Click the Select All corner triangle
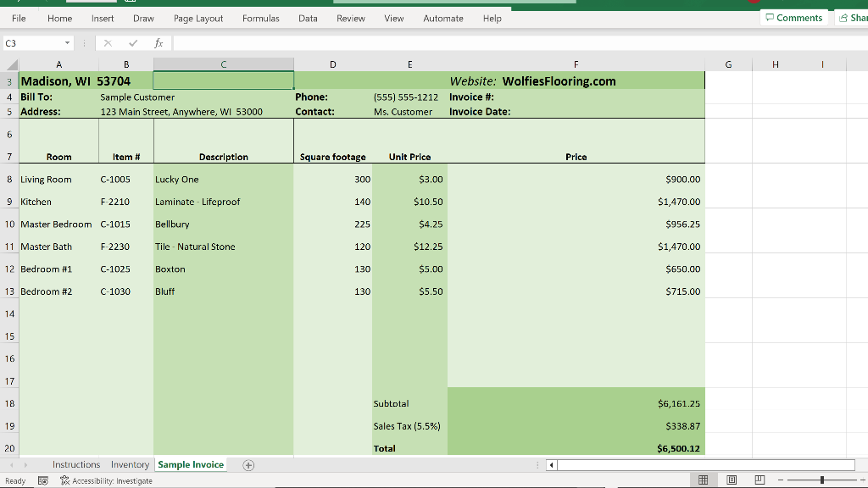Viewport: 868px width, 488px height. click(x=12, y=64)
